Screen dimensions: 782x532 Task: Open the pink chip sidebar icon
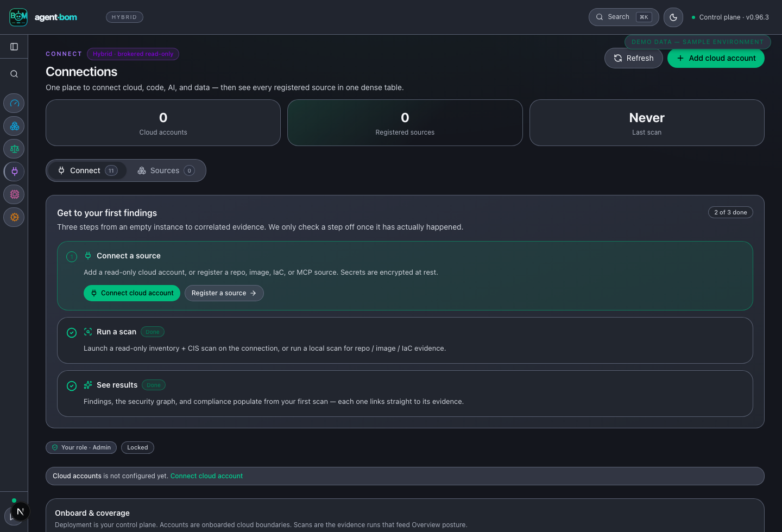point(14,194)
